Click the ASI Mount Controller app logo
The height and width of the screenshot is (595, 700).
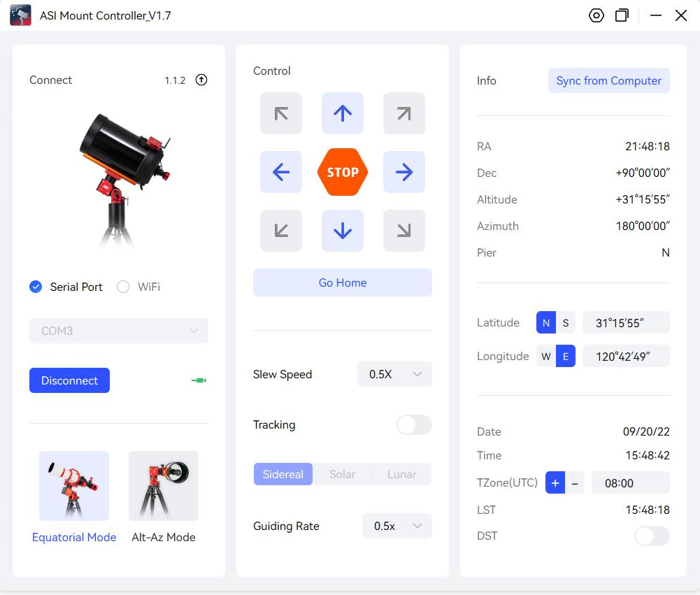20,15
